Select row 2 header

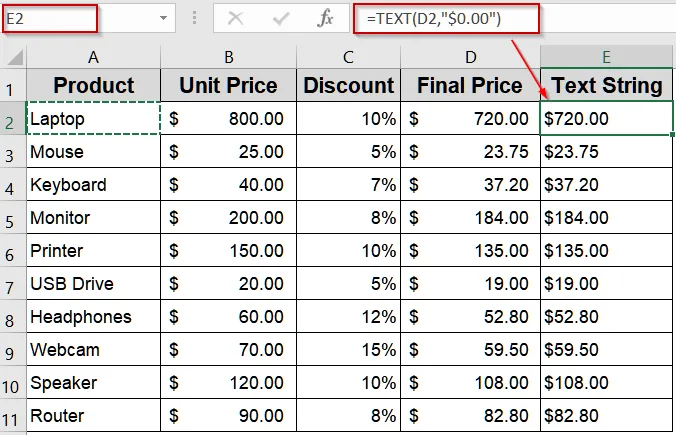coord(13,118)
